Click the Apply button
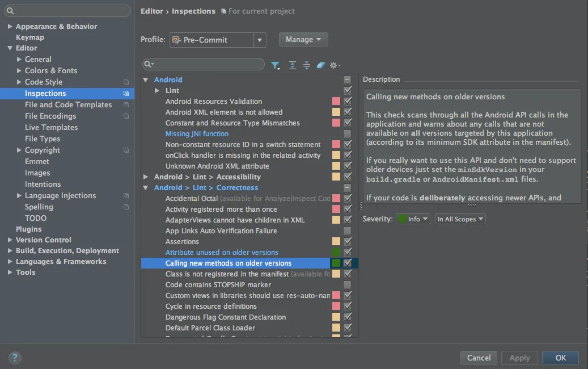 pyautogui.click(x=519, y=358)
